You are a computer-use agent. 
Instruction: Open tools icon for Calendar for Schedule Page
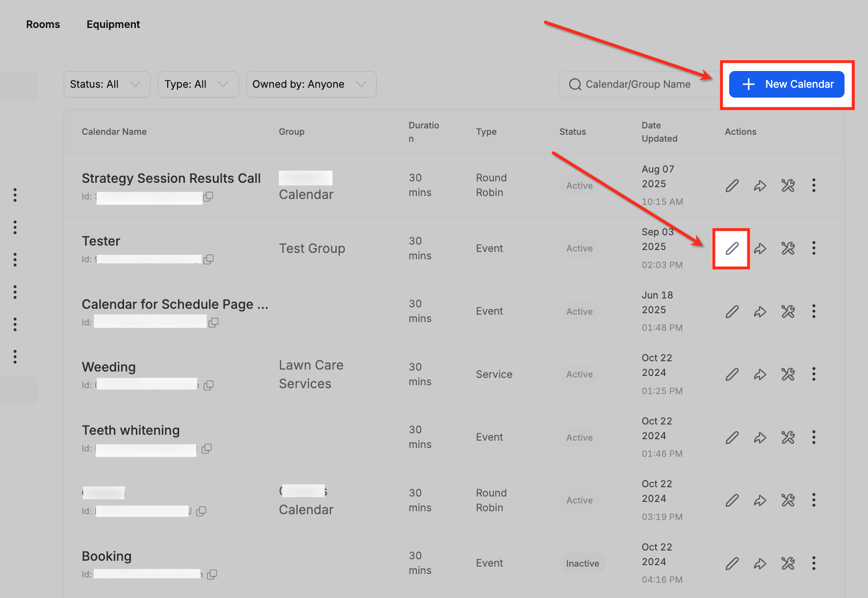pyautogui.click(x=788, y=312)
